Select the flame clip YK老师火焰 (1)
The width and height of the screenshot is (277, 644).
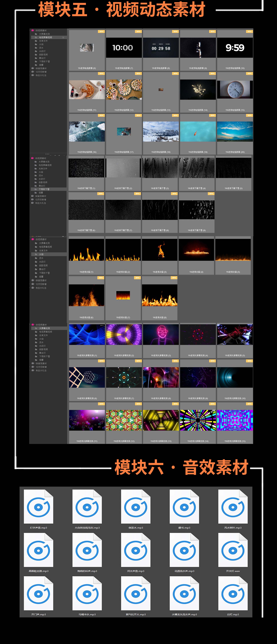point(86,250)
